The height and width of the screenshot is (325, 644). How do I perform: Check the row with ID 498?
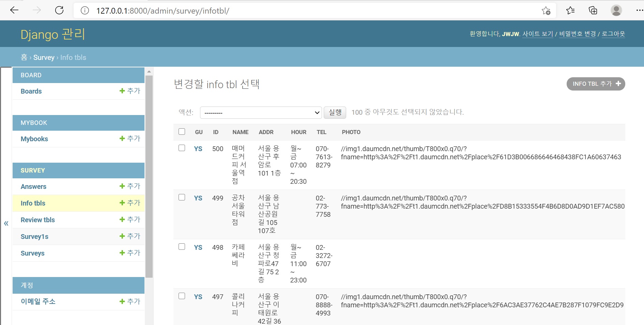182,247
